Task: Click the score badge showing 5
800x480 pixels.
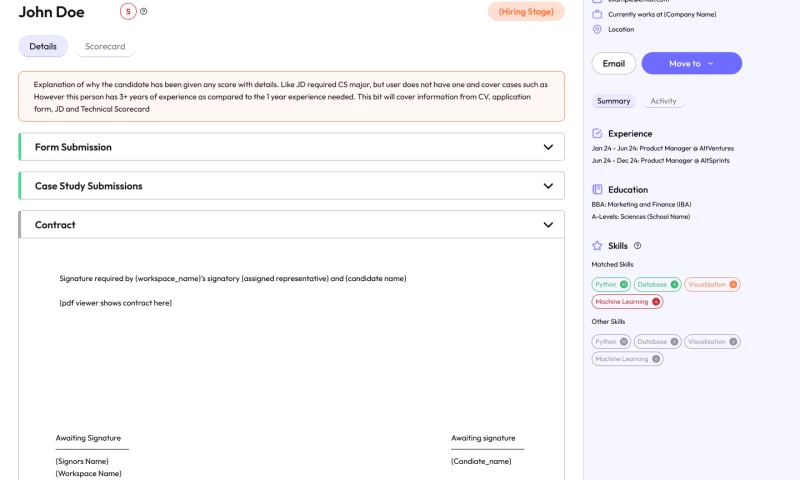Action: [x=128, y=11]
